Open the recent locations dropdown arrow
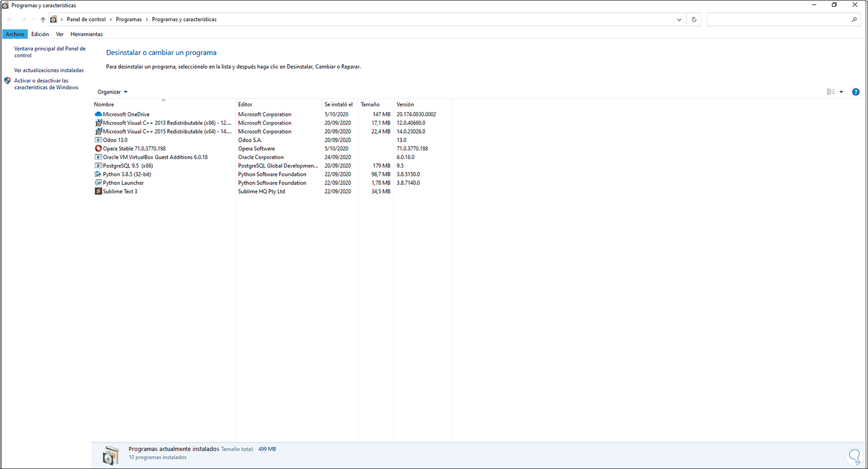This screenshot has height=469, width=868. 34,20
